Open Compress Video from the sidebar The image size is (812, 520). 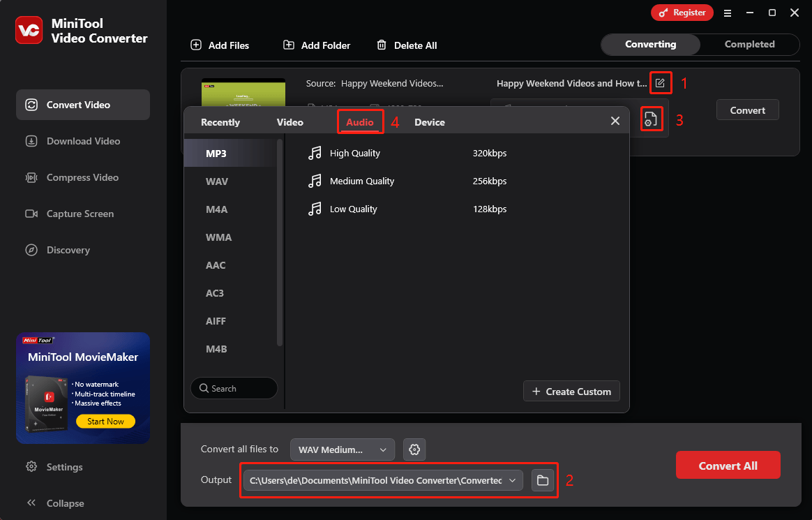tap(83, 177)
